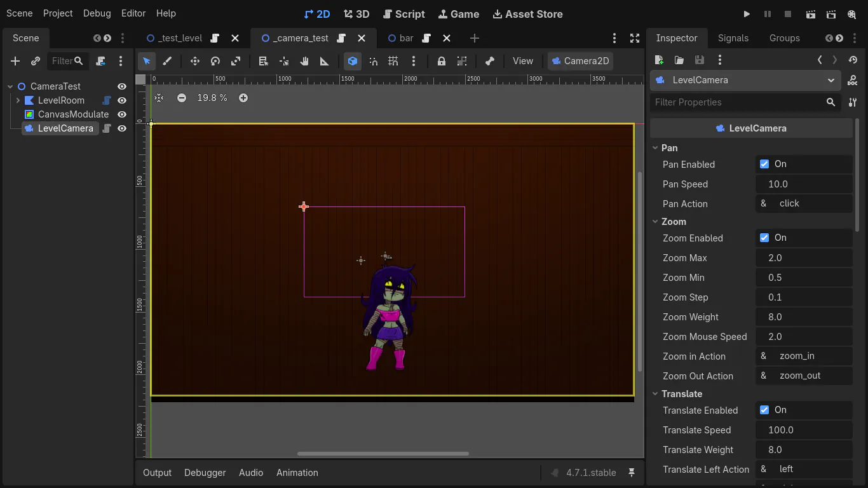The width and height of the screenshot is (868, 488).
Task: Open the Debug menu
Action: click(x=97, y=13)
